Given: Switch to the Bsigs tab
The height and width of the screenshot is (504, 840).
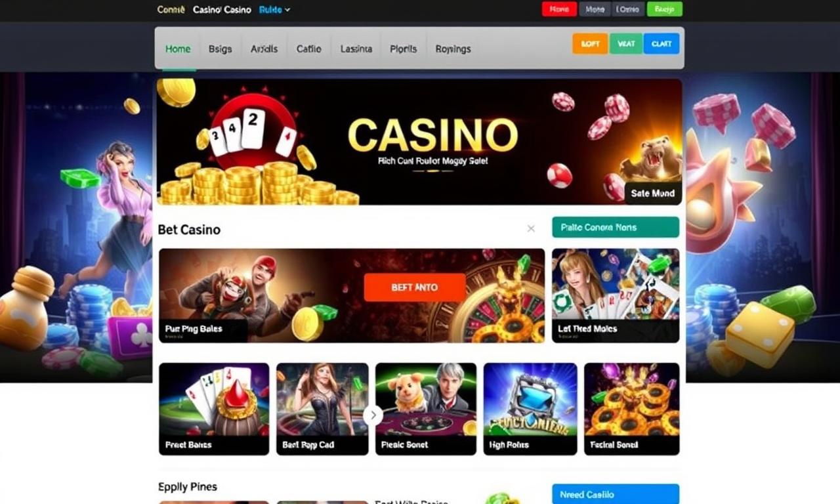Looking at the screenshot, I should pos(220,49).
